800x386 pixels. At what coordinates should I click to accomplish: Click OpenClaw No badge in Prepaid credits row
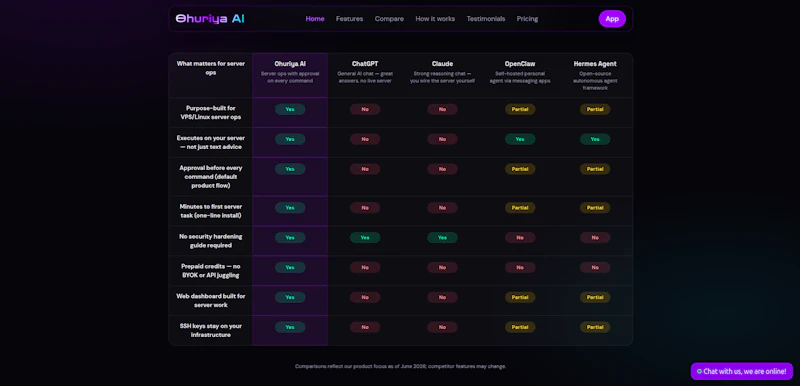tap(520, 267)
